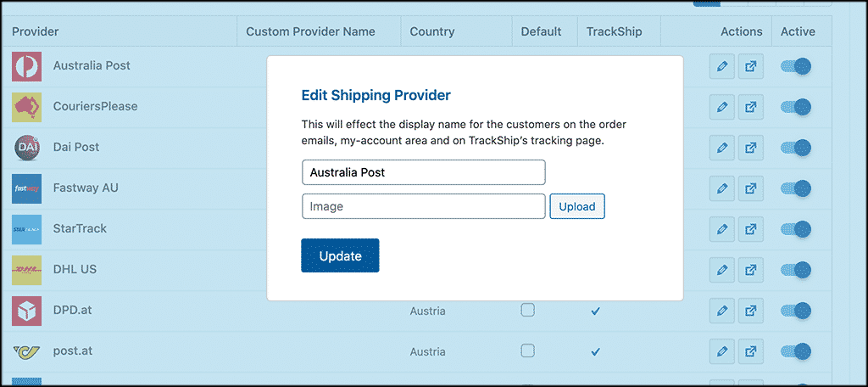868x387 pixels.
Task: Click Austria country cell in DPD.at row
Action: click(427, 311)
